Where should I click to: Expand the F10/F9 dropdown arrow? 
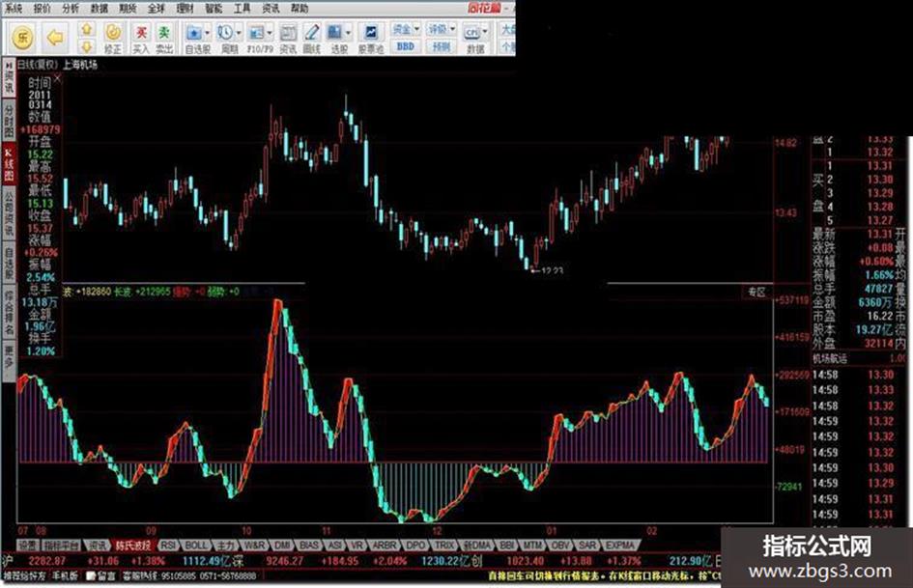click(269, 33)
